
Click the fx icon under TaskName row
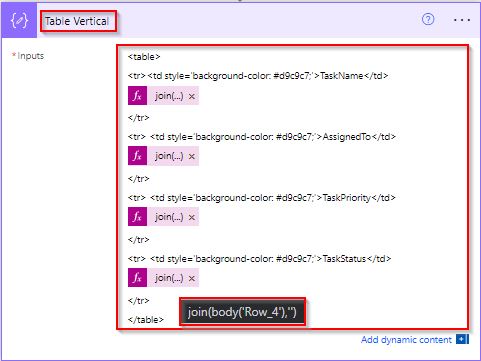[137, 96]
